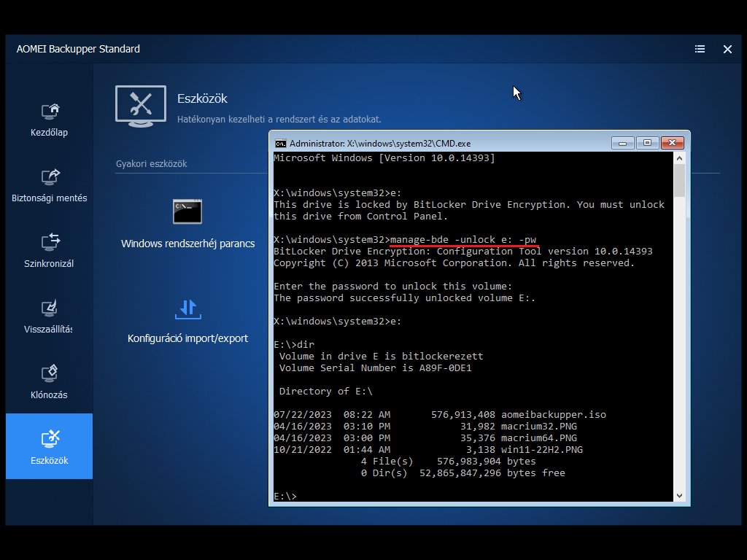Close the AOMEI Backupper window
The image size is (747, 560).
[727, 49]
